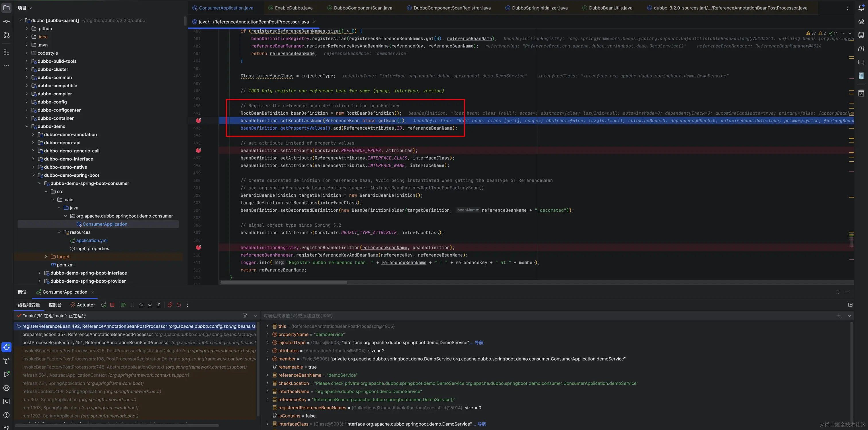This screenshot has height=430, width=868.
Task: Collapse the dubbo-demo folder
Action: [x=27, y=126]
